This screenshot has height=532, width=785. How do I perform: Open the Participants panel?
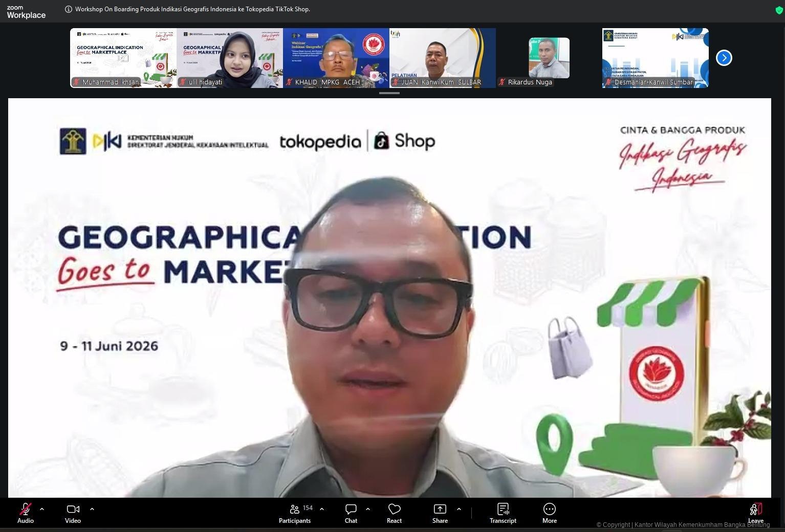295,513
